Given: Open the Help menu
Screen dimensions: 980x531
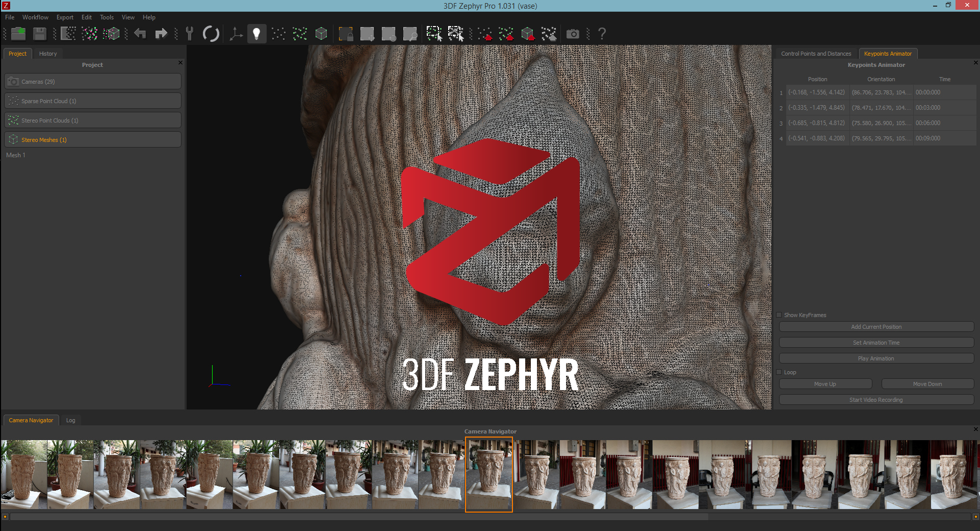Looking at the screenshot, I should click(x=149, y=17).
